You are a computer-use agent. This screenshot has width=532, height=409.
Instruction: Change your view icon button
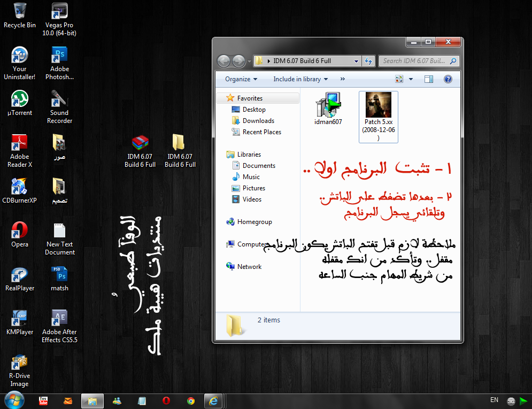point(399,79)
